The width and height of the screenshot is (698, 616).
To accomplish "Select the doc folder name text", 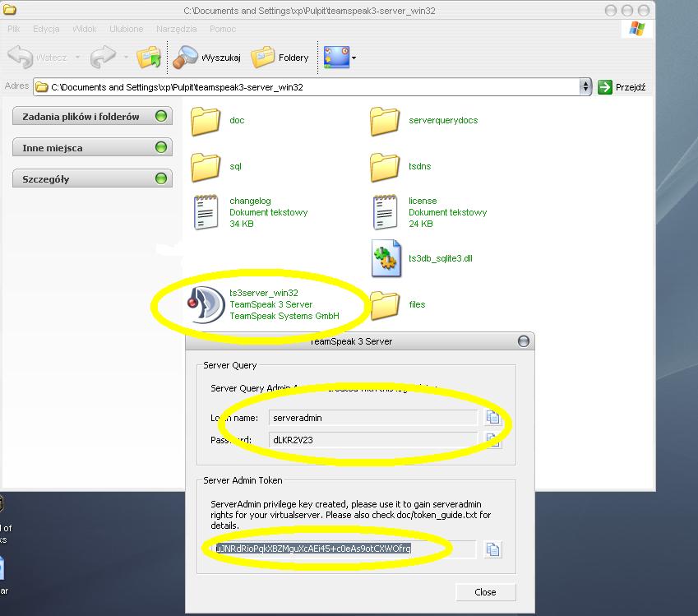I will coord(237,120).
